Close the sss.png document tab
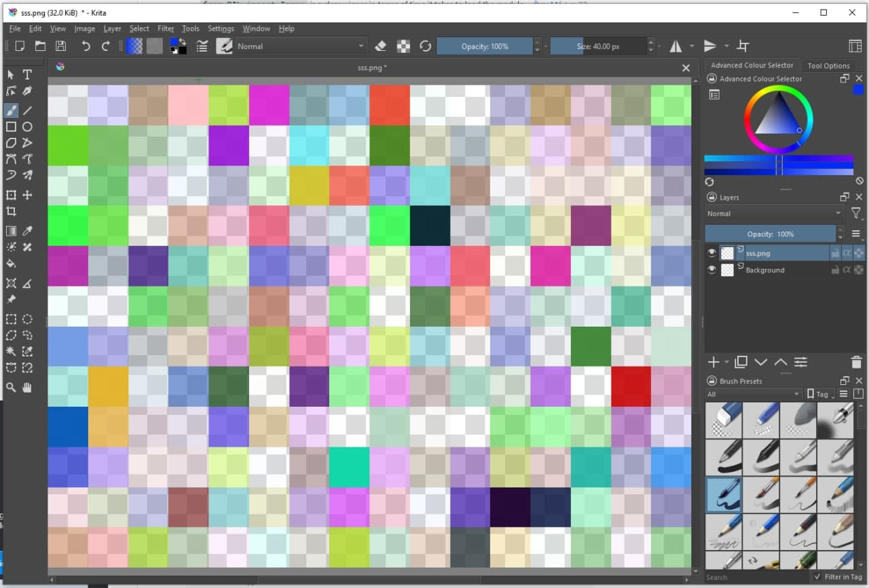The height and width of the screenshot is (588, 869). [686, 68]
